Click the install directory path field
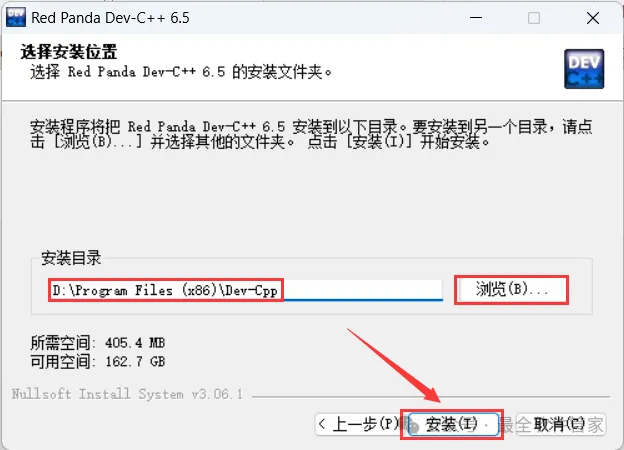Viewport: 624px width, 450px height. 246,290
